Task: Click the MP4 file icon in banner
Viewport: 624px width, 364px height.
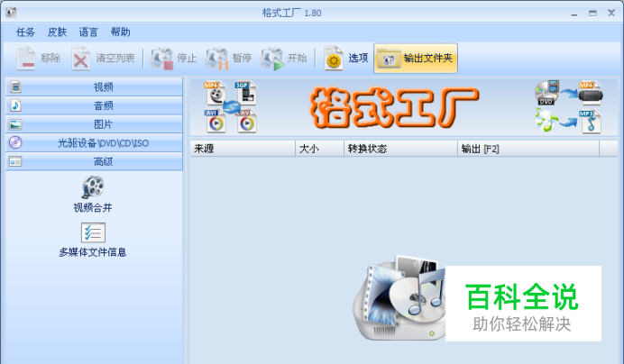Action: (215, 93)
